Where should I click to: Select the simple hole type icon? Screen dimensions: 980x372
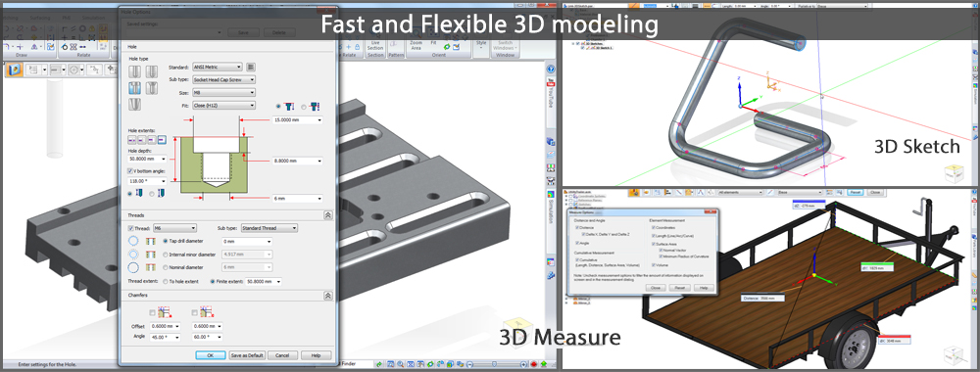(x=134, y=71)
